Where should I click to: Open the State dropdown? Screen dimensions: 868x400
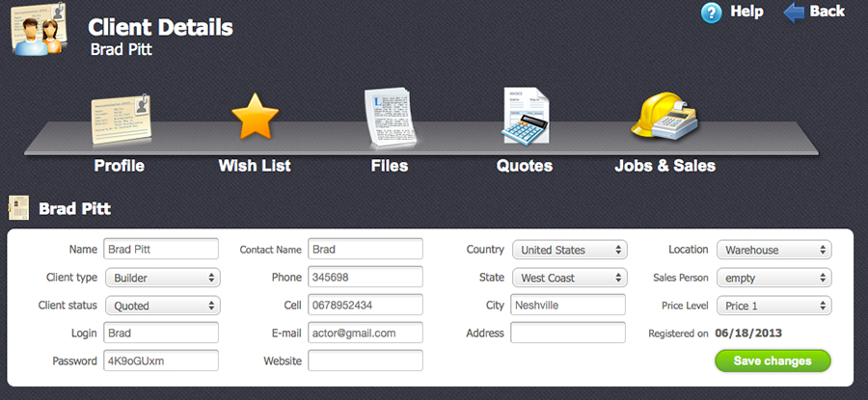(569, 278)
